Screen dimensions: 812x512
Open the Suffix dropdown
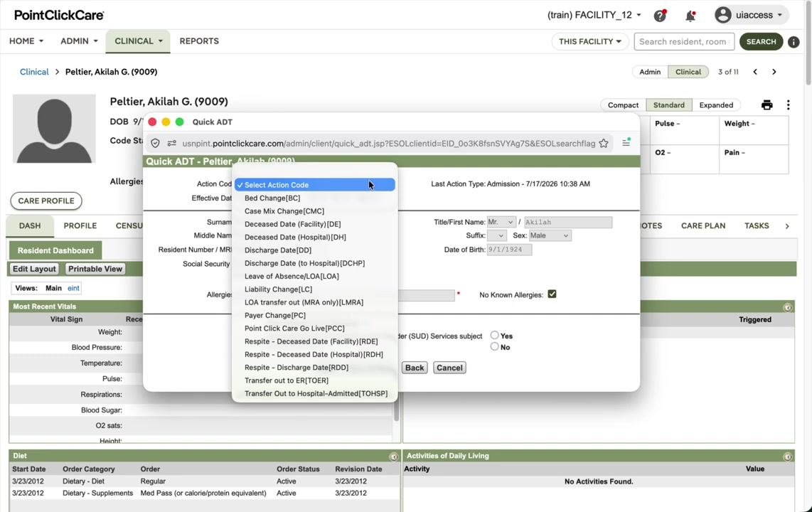pos(496,235)
